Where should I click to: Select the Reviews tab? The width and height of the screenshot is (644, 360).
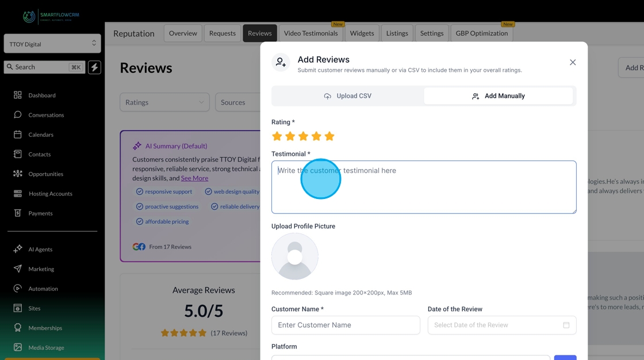point(259,33)
